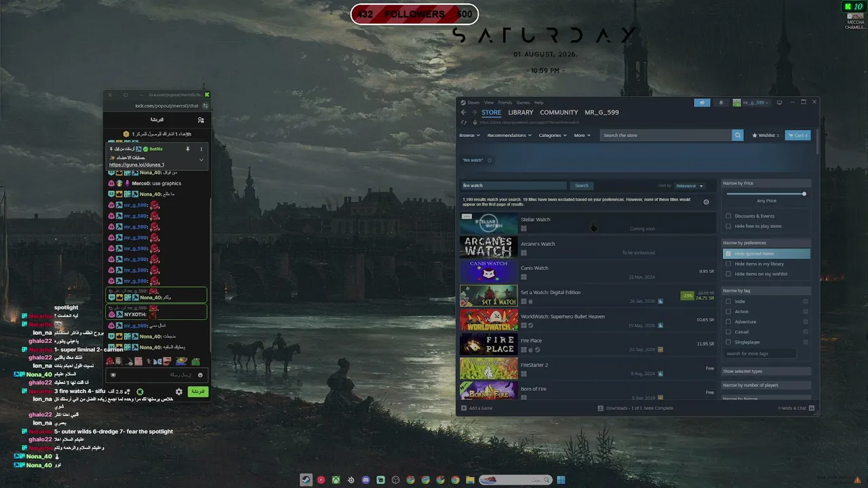Open search preferences gear in results
The height and width of the screenshot is (488, 868).
706,202
